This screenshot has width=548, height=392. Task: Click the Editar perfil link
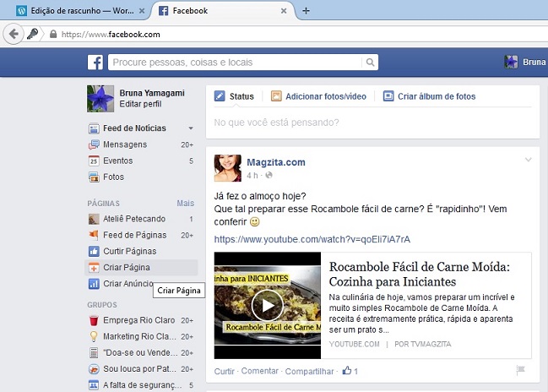(140, 104)
